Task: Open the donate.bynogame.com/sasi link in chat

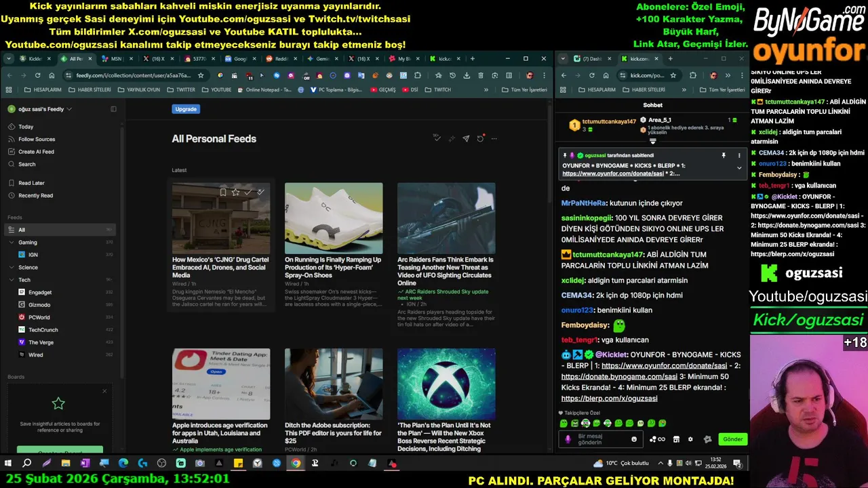Action: coord(619,377)
